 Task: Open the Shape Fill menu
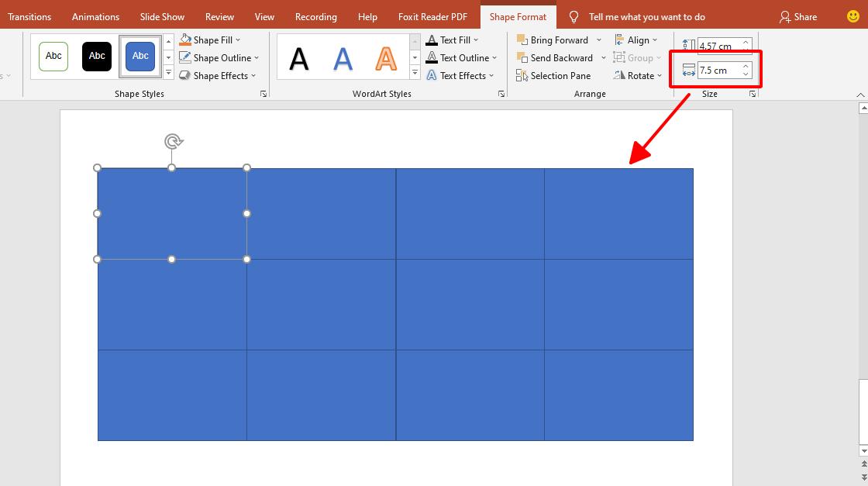[x=209, y=40]
